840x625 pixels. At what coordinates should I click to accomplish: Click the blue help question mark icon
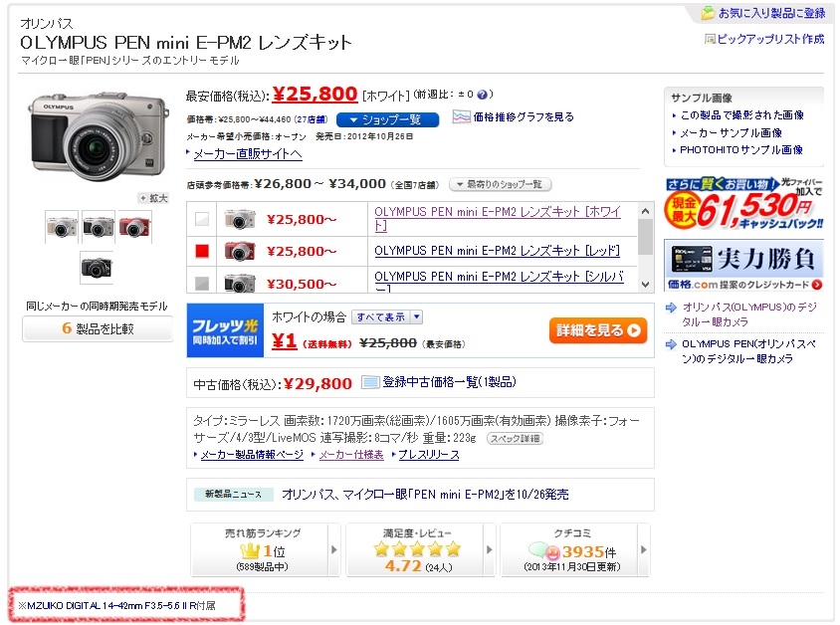tap(482, 95)
